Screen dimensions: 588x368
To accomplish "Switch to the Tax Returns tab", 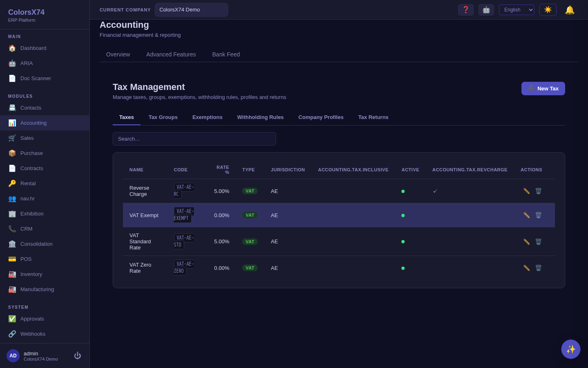I will click(x=373, y=117).
